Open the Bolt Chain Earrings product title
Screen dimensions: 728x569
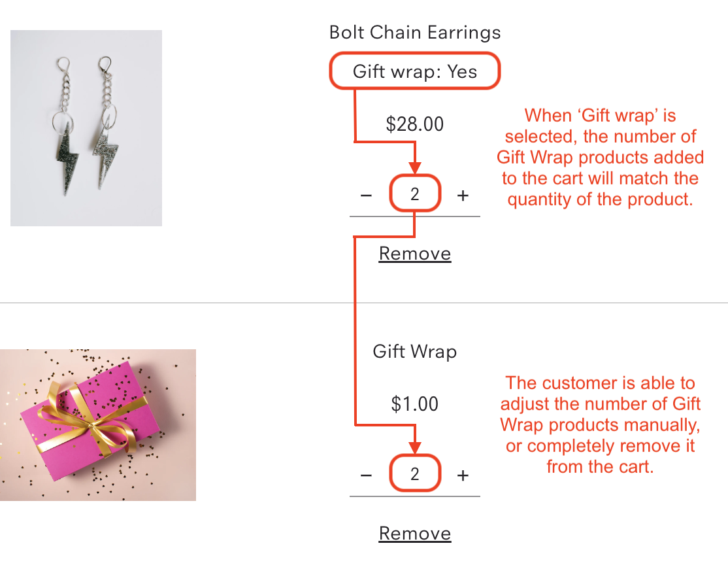click(x=414, y=33)
